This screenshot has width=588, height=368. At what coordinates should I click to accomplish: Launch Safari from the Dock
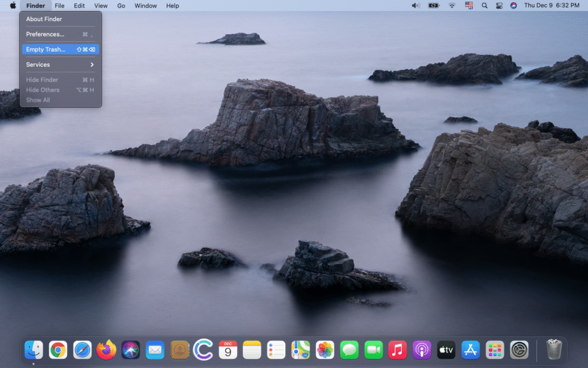coord(82,350)
